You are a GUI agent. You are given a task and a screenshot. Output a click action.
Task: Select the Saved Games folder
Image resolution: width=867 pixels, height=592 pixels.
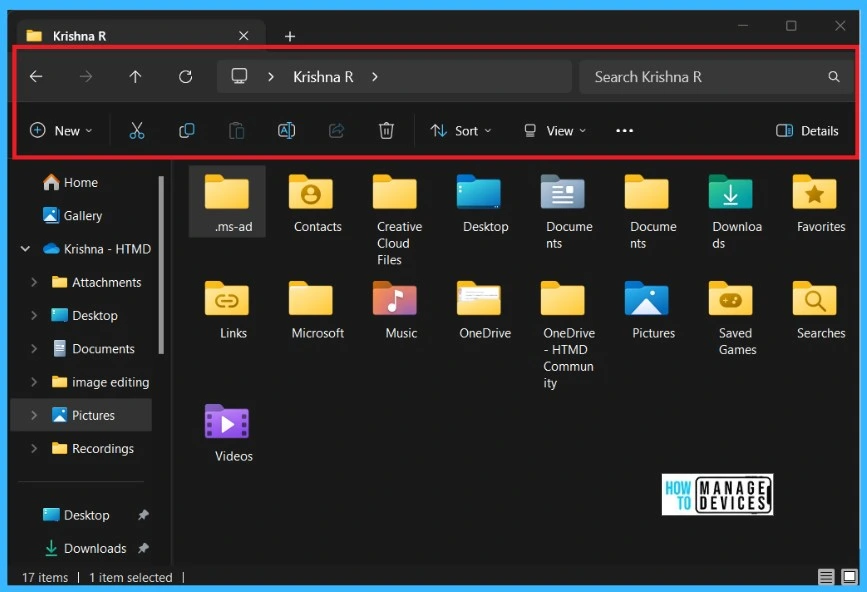(731, 317)
